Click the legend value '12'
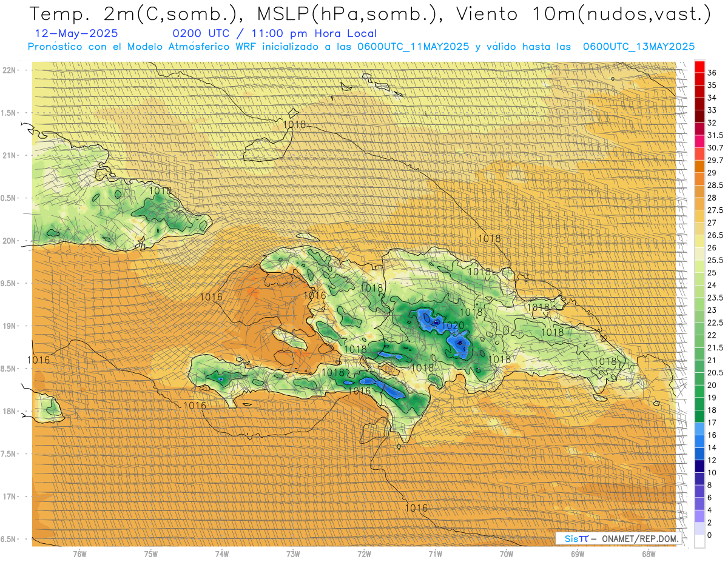 click(x=712, y=460)
